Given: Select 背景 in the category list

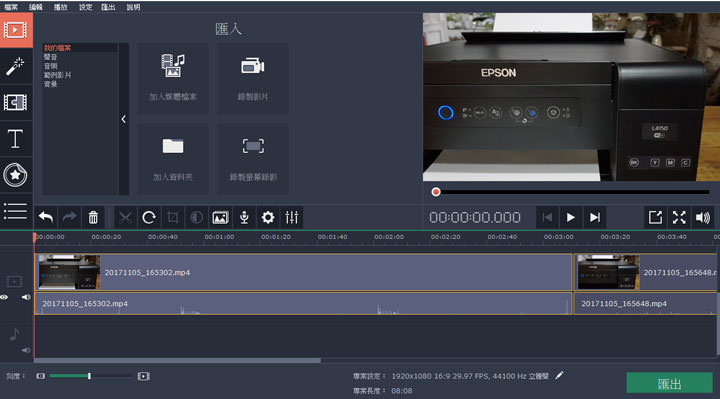Looking at the screenshot, I should tap(51, 84).
